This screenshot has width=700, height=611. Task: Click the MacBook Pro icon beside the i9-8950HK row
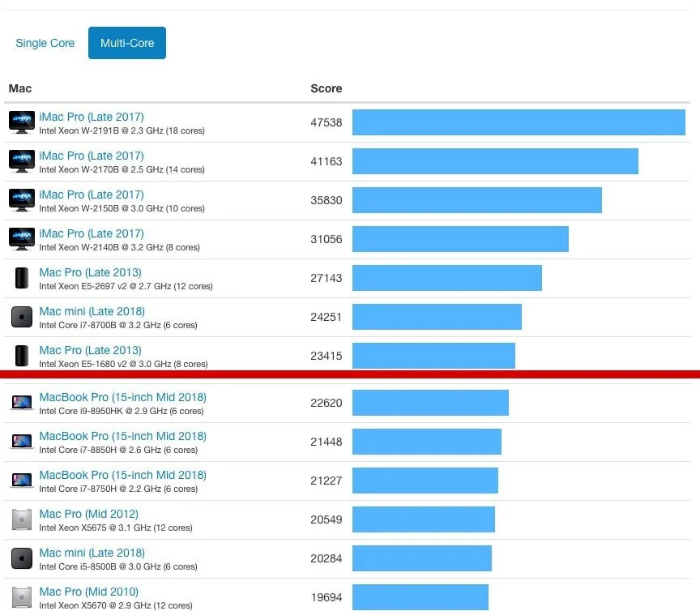pyautogui.click(x=22, y=403)
